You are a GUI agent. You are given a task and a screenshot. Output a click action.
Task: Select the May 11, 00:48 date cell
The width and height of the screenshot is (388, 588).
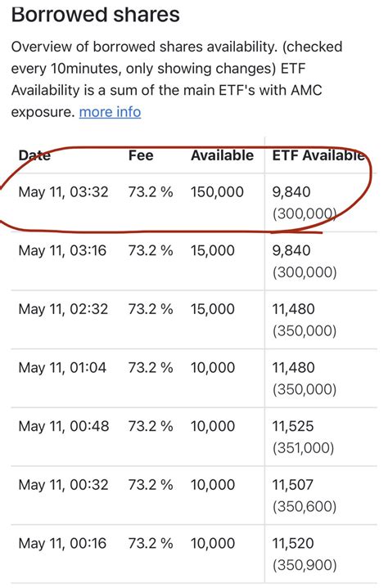pos(64,426)
